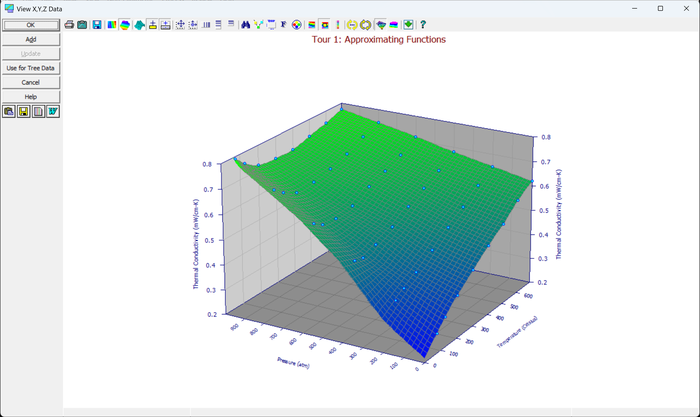Image resolution: width=700 pixels, height=417 pixels.
Task: Click the left 'Thermal Conductivity' axis label
Action: pyautogui.click(x=196, y=244)
